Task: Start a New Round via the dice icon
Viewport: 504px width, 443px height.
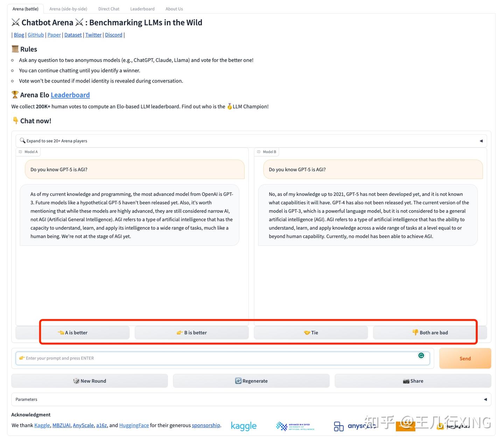Action: tap(77, 381)
